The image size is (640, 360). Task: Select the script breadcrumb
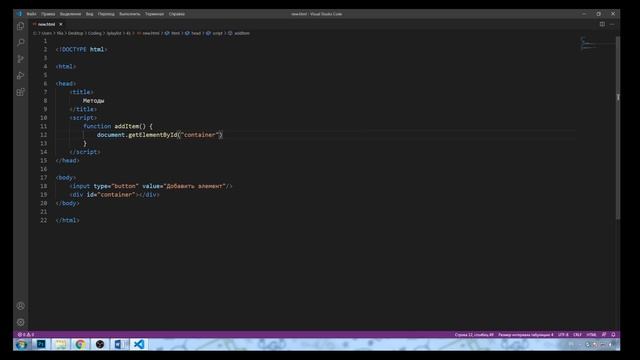pos(215,33)
